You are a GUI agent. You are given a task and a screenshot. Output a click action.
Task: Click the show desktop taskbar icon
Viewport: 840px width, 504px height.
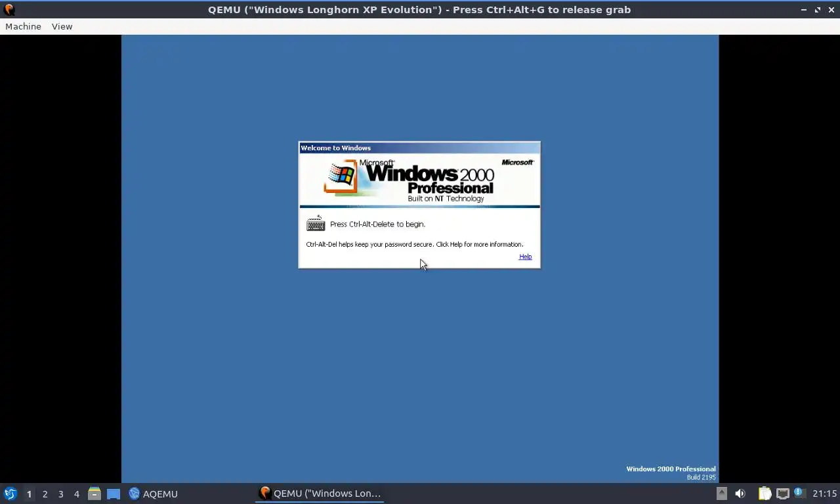tap(114, 493)
